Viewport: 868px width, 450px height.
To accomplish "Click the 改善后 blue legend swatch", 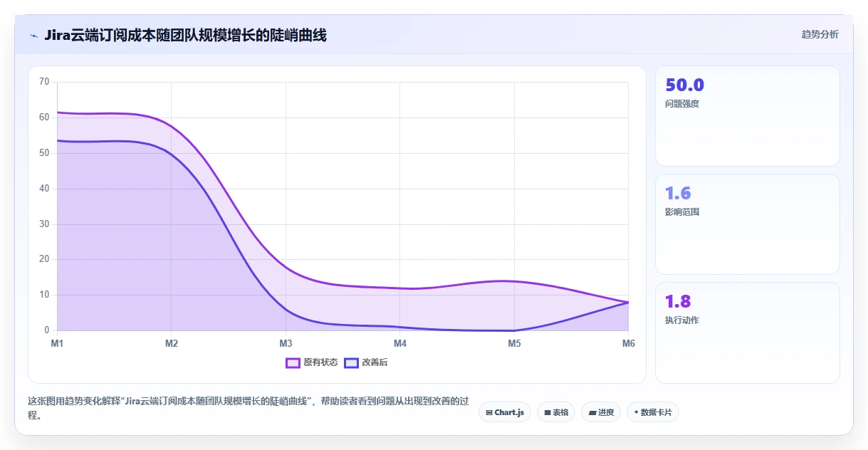I will point(351,362).
